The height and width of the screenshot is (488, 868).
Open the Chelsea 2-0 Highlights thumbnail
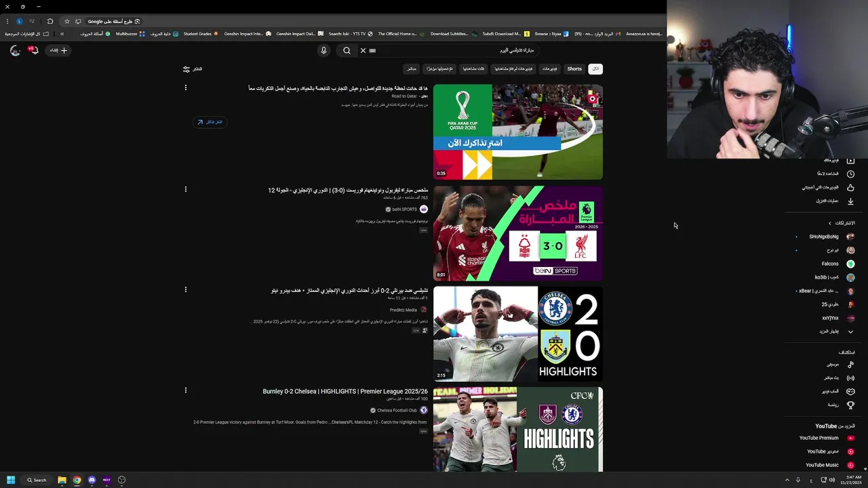(x=518, y=333)
